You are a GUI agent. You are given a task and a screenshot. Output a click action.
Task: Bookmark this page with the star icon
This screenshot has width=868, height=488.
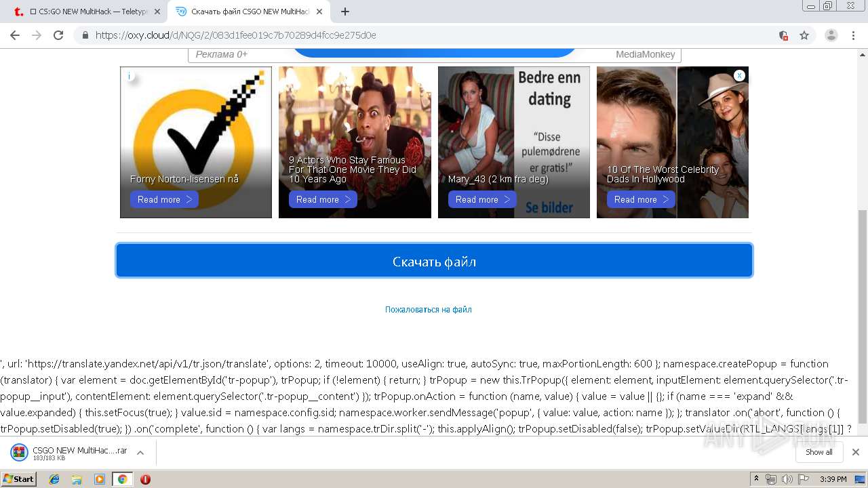[x=804, y=35]
